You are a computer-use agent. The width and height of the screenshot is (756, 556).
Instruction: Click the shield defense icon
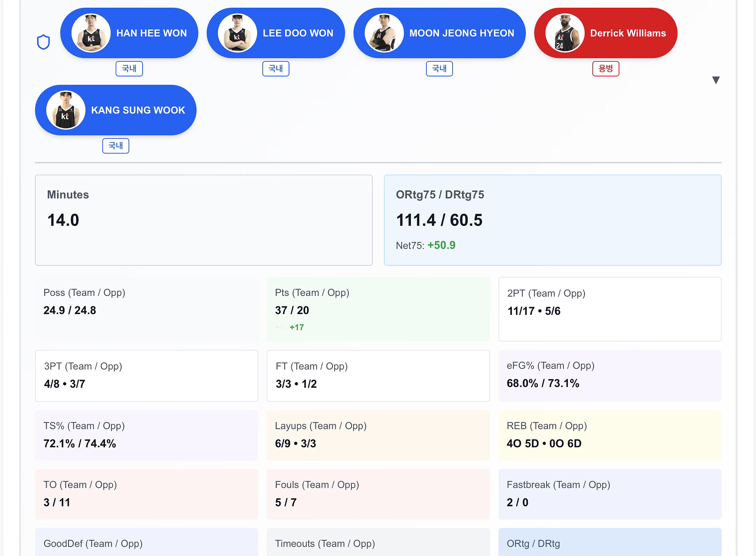click(x=43, y=42)
